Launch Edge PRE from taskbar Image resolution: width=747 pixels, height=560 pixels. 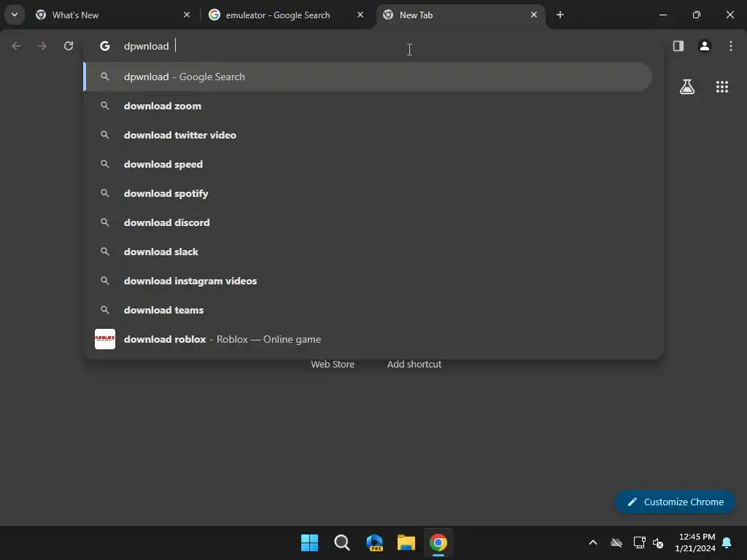[374, 542]
